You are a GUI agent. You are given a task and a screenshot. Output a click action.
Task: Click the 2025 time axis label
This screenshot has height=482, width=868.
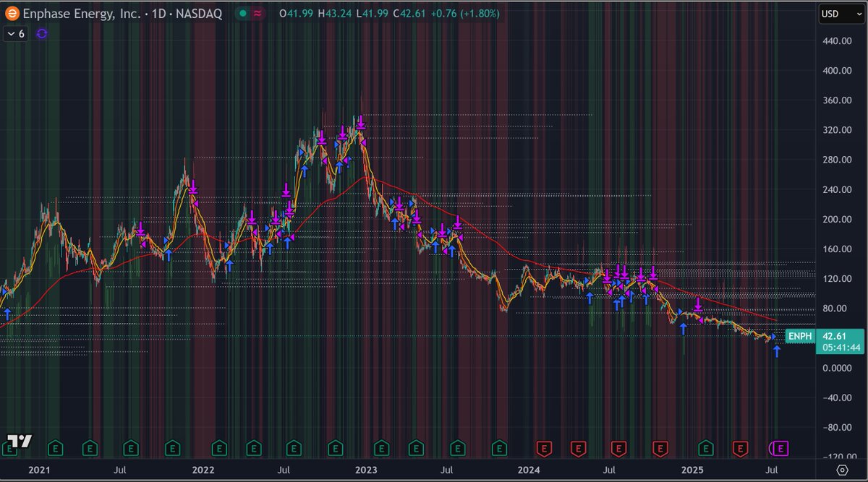click(x=692, y=470)
